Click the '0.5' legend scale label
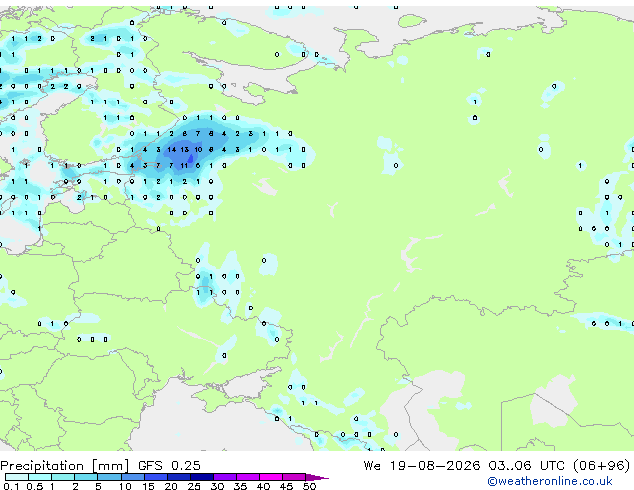Viewport: 634px width, 490px height. pos(35,486)
